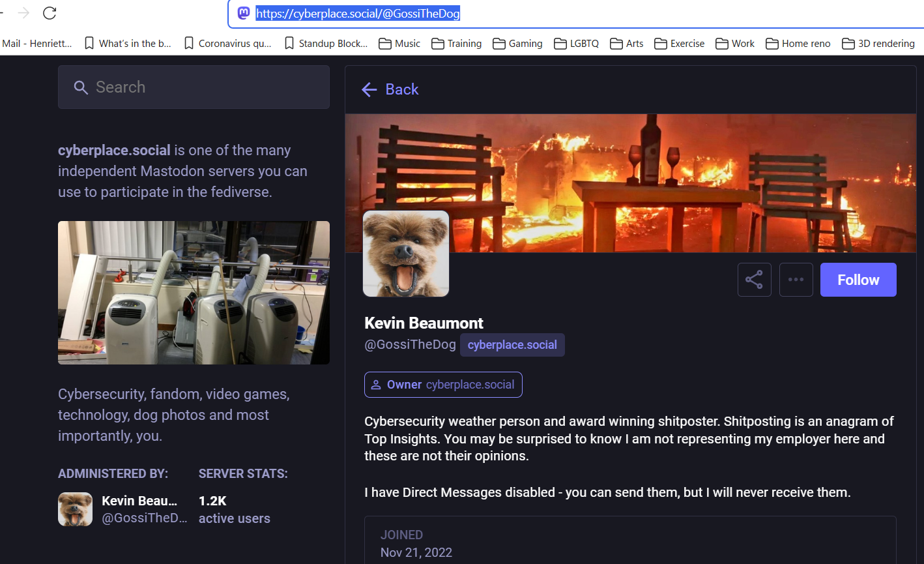924x564 pixels.
Task: Click the cyberplace.social domain badge
Action: 512,345
